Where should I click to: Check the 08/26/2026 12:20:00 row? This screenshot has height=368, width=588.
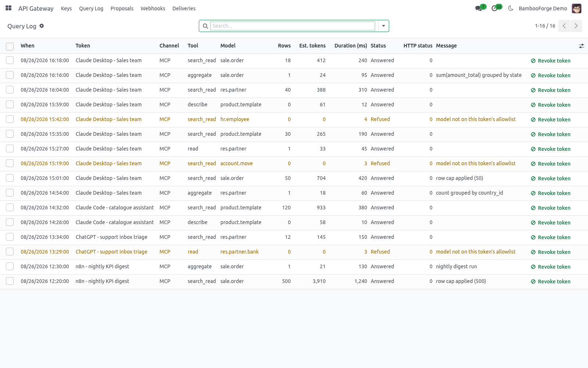click(10, 281)
